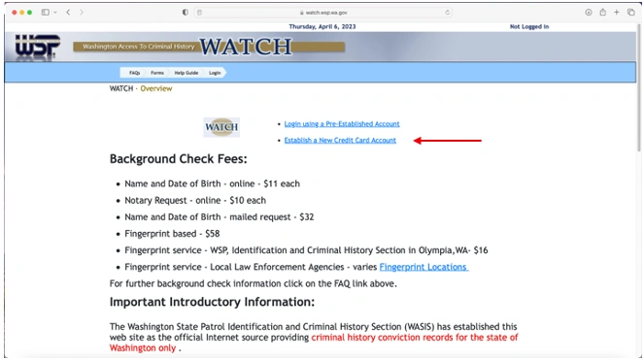
Task: Click the small WATCH logo thumbnail
Action: pyautogui.click(x=221, y=127)
